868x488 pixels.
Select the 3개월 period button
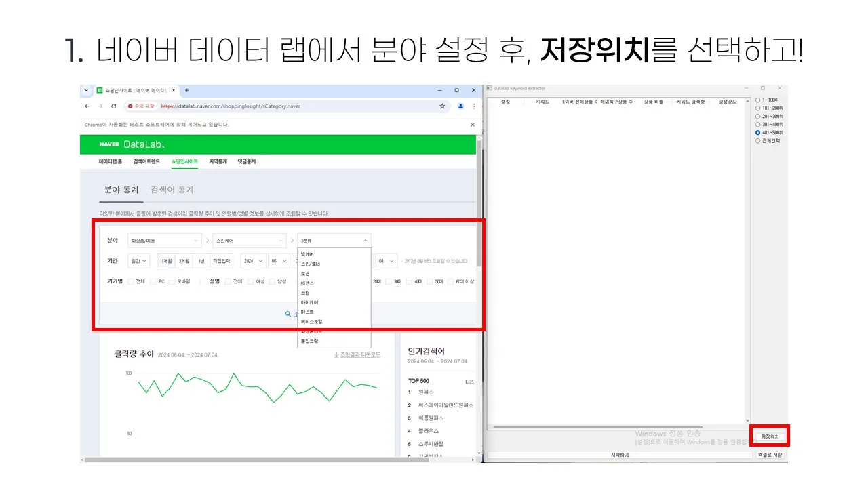184,261
